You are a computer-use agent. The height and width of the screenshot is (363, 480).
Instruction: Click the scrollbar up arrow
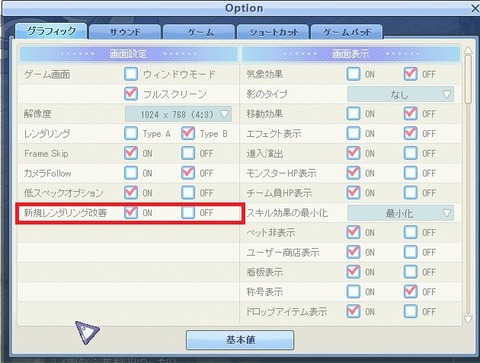click(x=468, y=51)
